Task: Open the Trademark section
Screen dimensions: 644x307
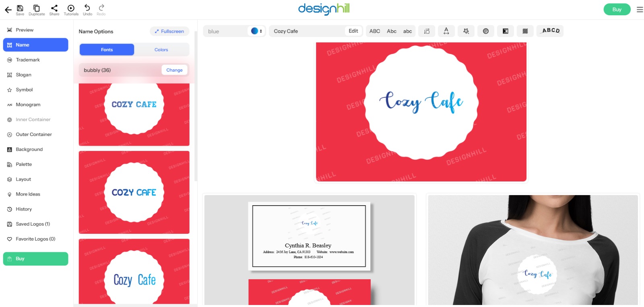Action: tap(35, 60)
